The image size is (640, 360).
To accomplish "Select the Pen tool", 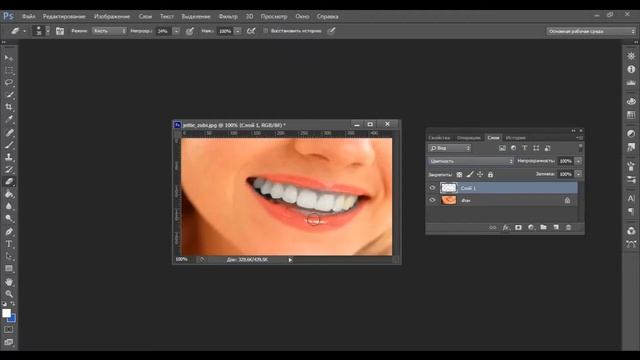I will click(9, 232).
